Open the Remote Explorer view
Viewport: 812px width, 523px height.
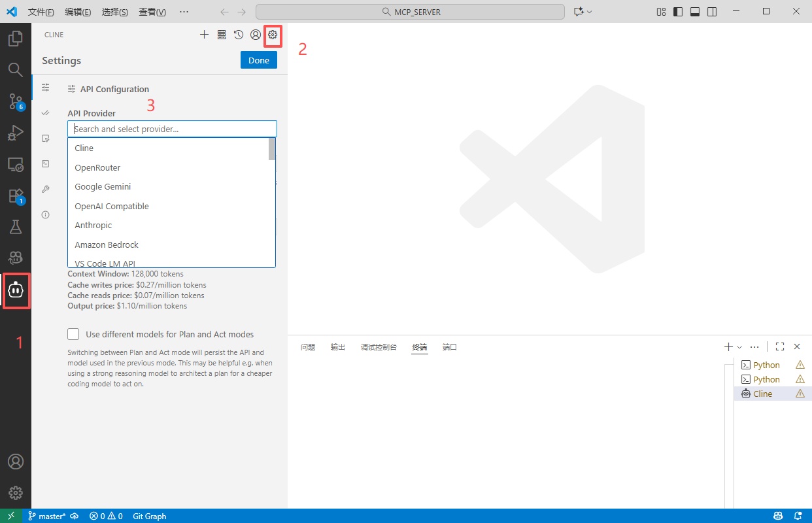point(16,164)
